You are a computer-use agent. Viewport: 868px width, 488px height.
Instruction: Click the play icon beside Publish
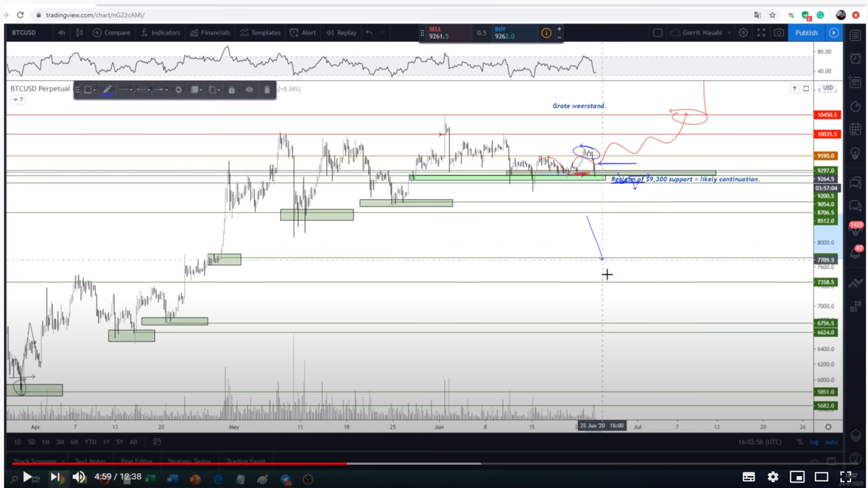(x=834, y=33)
